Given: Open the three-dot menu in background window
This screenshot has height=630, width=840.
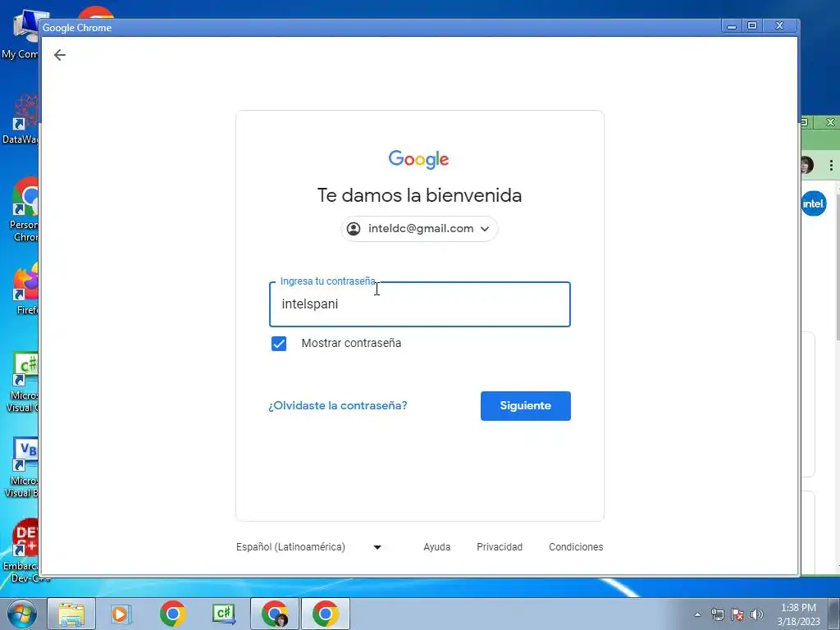Looking at the screenshot, I should [831, 165].
